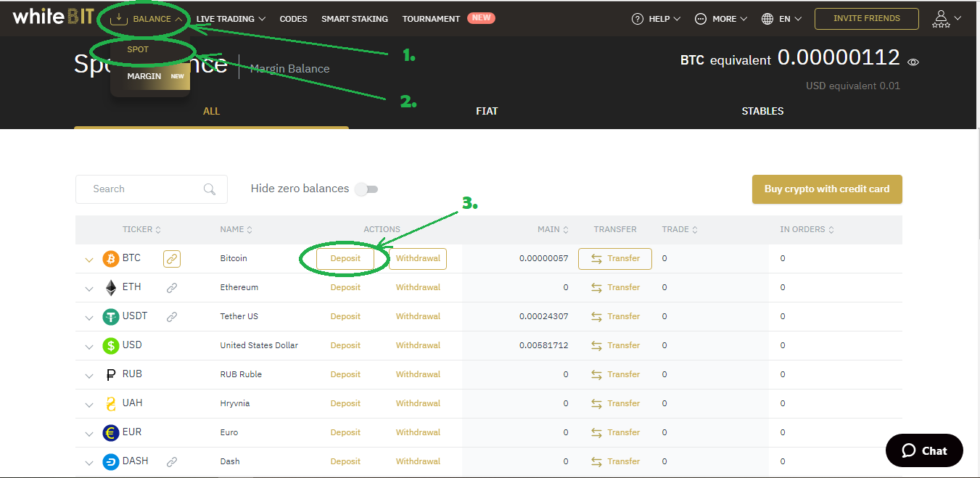This screenshot has height=478, width=980.
Task: Hide the BTC equivalent balance with eye icon
Action: [x=913, y=62]
